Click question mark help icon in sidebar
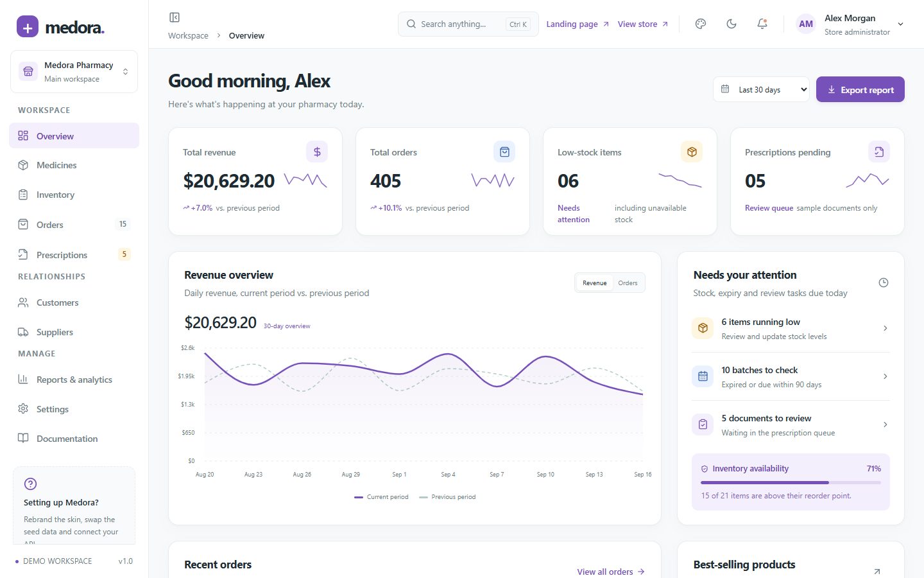Viewport: 924px width, 578px height. [x=30, y=484]
